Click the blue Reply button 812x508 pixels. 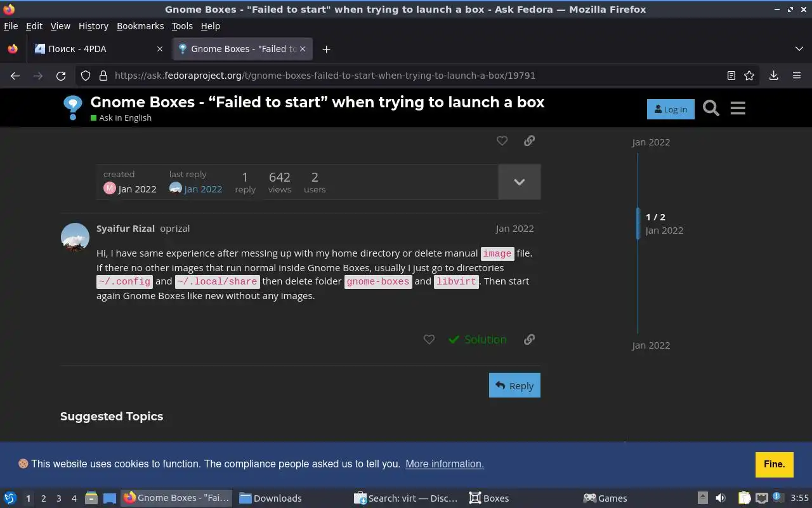click(x=514, y=385)
